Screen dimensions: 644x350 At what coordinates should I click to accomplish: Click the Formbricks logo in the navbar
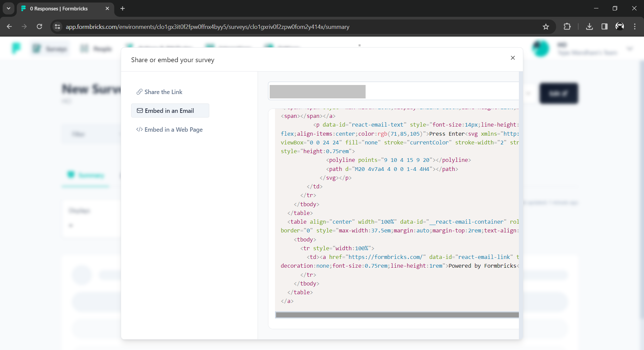(x=16, y=48)
